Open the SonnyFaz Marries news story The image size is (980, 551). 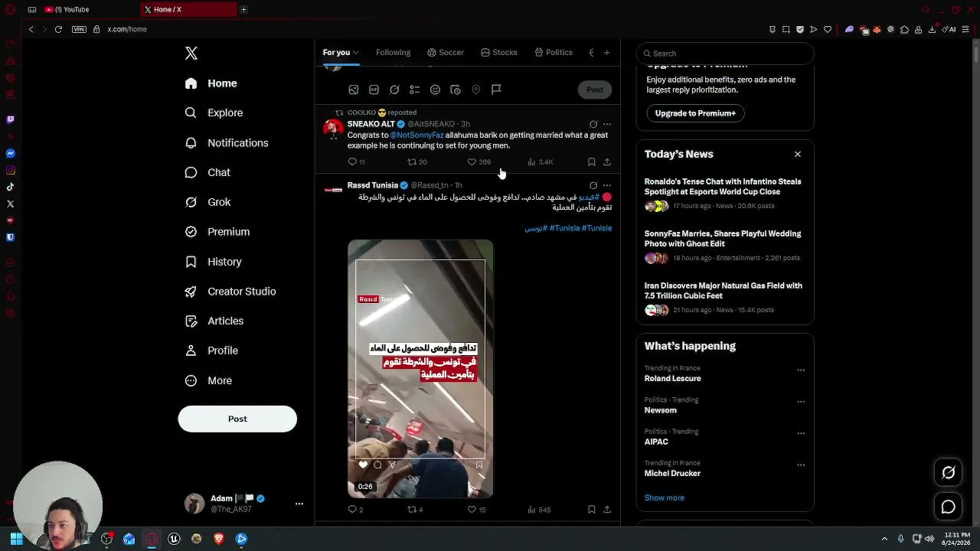click(x=724, y=246)
